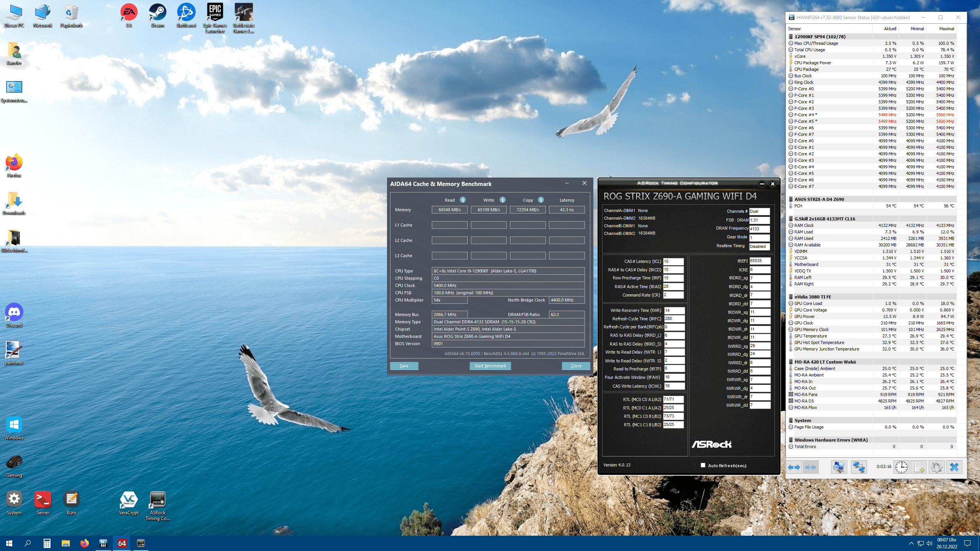Click the CAS# Latency (tCL) field
980x551 pixels.
click(673, 261)
